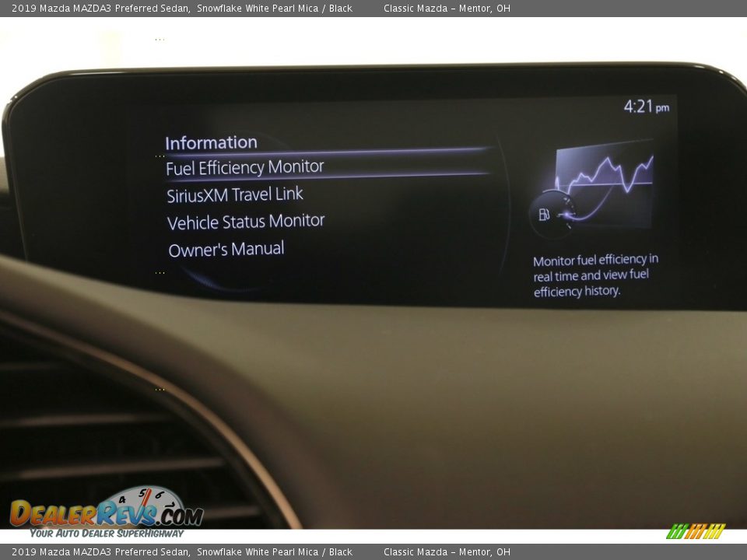Click bottom 'Snowflake White Pearl Mica / Black' text
Screen dimensions: 747x560
274,552
